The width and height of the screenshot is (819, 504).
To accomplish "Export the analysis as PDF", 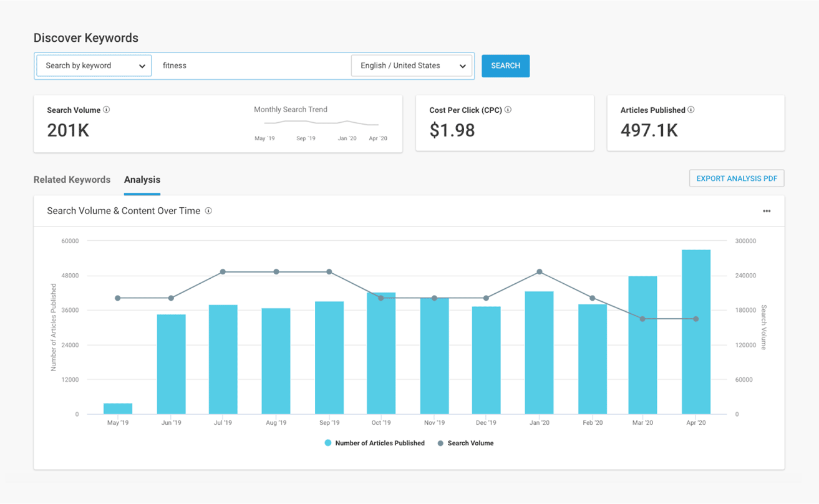I will coord(737,178).
